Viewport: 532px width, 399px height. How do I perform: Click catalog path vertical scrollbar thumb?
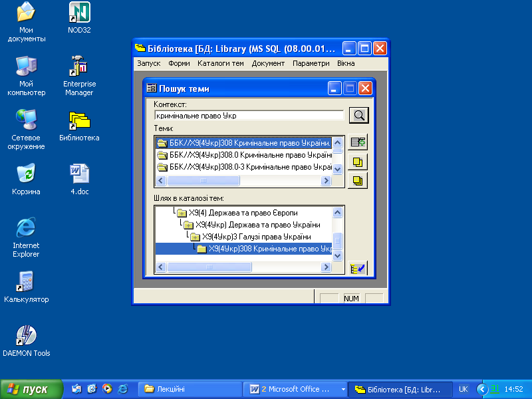(x=337, y=240)
